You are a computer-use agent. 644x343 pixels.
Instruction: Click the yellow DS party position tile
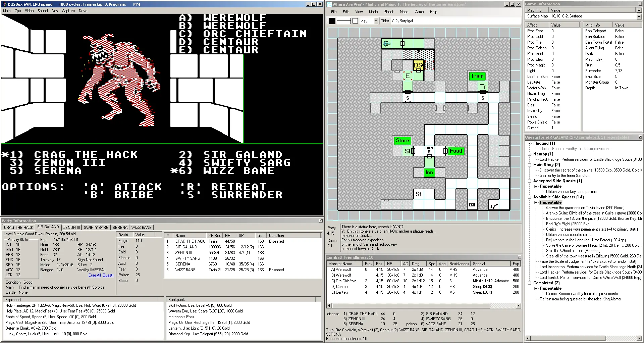pyautogui.click(x=418, y=65)
